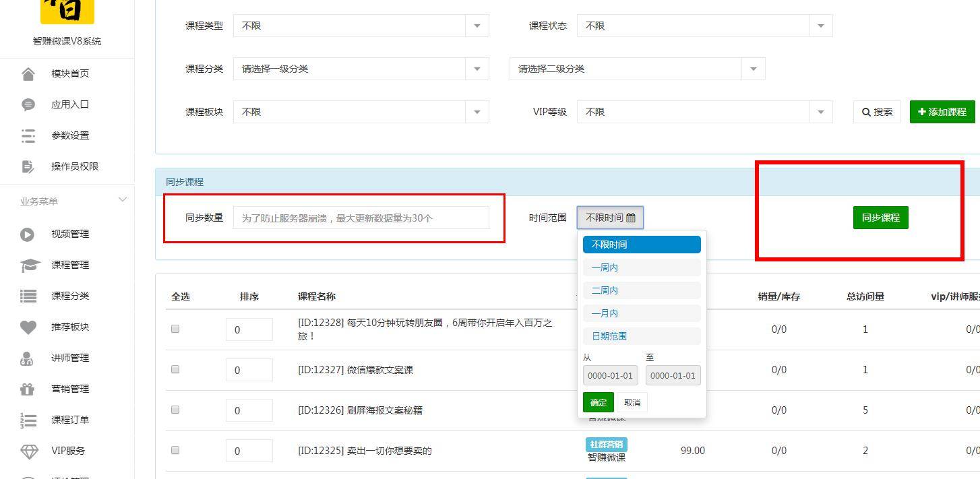The height and width of the screenshot is (479, 980).
Task: Tick the checkbox for 微信爆款文案课
Action: coord(175,369)
